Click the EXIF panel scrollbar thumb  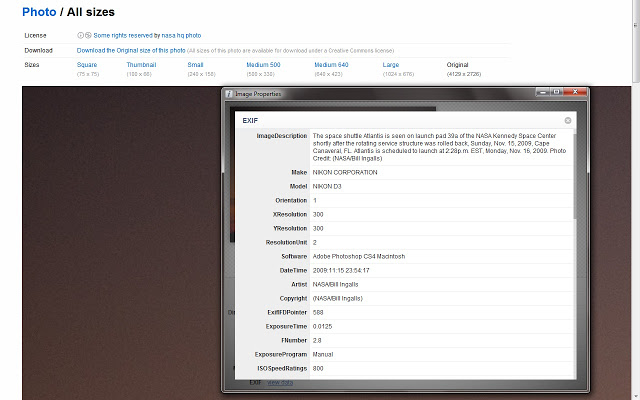575,176
